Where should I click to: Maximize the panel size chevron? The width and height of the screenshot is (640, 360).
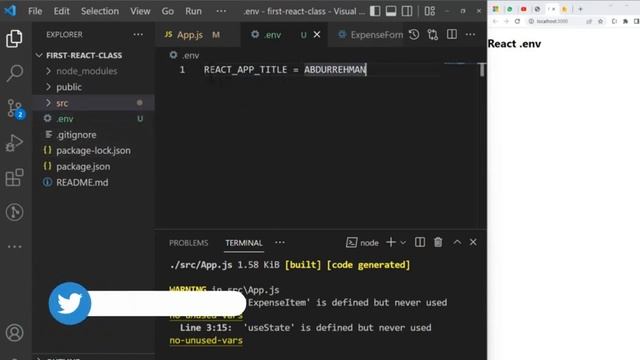click(x=457, y=242)
